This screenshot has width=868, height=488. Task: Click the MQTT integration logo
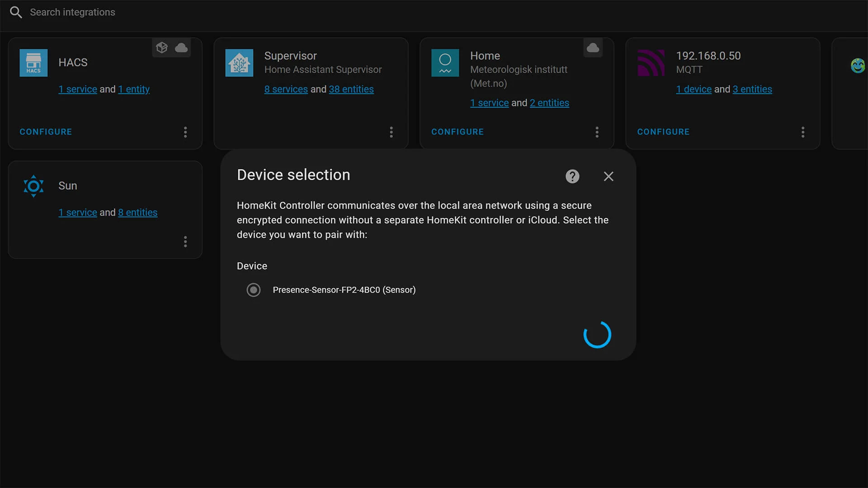point(651,63)
